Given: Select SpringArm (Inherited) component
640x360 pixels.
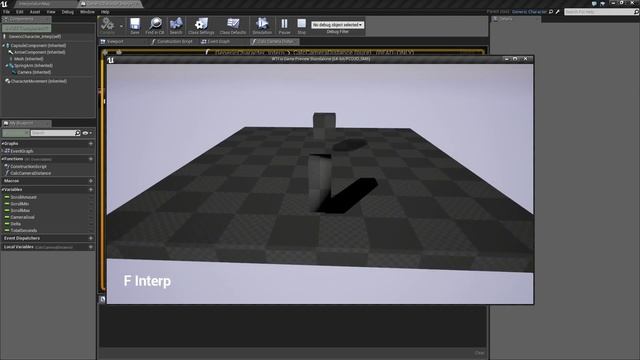Looking at the screenshot, I should pyautogui.click(x=33, y=65).
